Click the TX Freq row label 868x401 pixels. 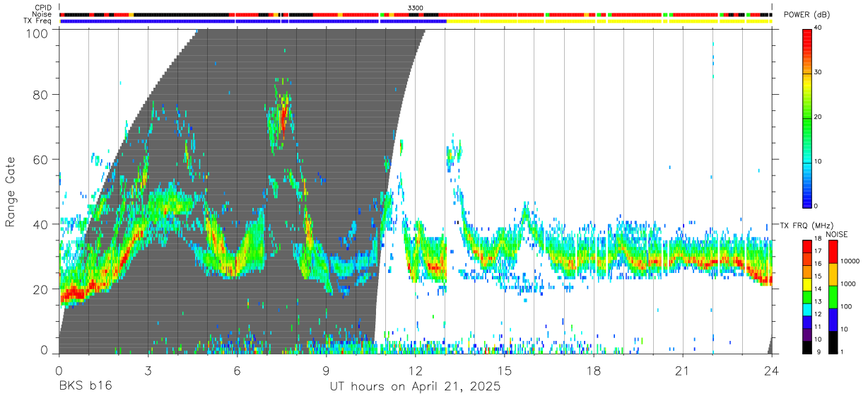38,21
